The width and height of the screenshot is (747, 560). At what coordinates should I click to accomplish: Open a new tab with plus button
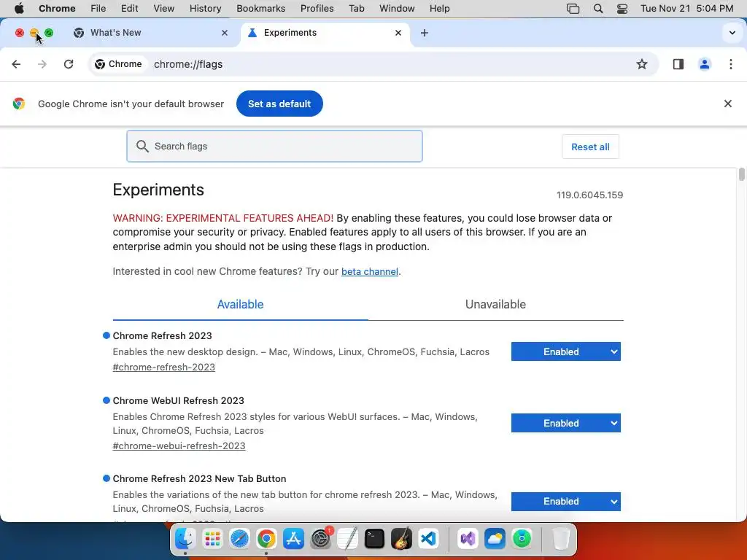(424, 33)
